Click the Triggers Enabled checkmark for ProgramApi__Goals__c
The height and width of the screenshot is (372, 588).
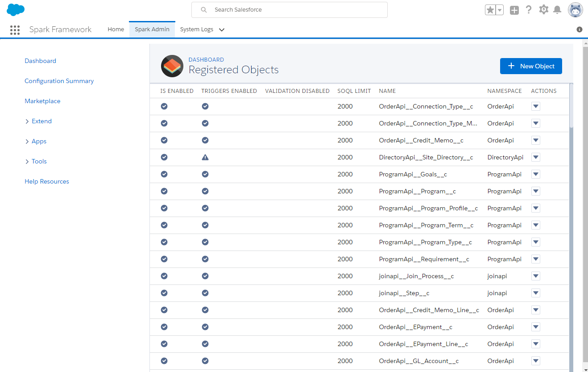click(x=205, y=174)
